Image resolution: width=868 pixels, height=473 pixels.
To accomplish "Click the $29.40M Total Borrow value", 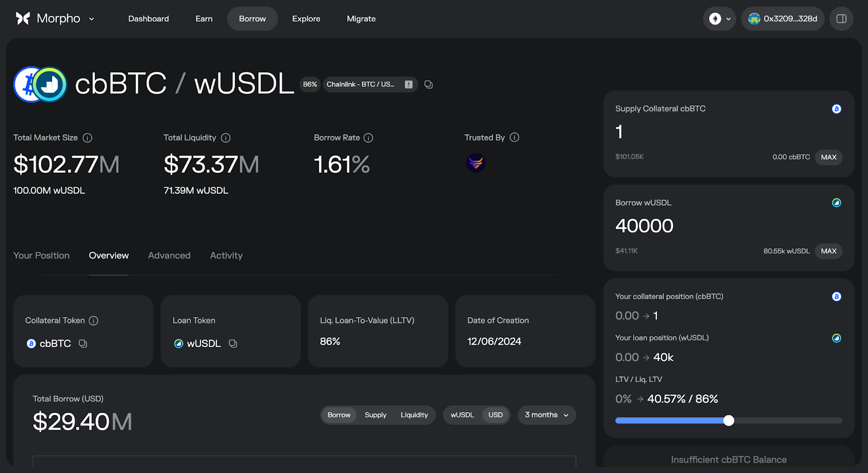I will (x=82, y=421).
